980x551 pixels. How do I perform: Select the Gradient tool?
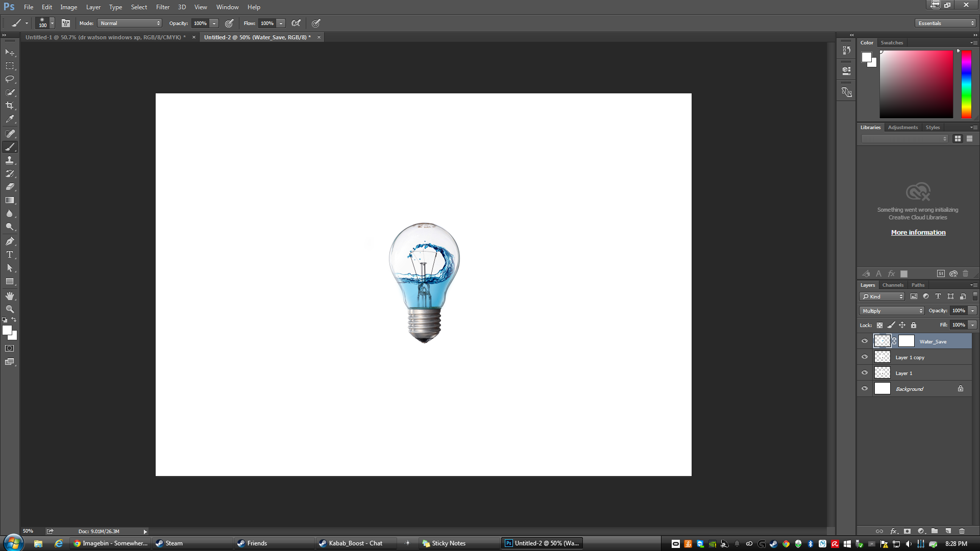[10, 200]
